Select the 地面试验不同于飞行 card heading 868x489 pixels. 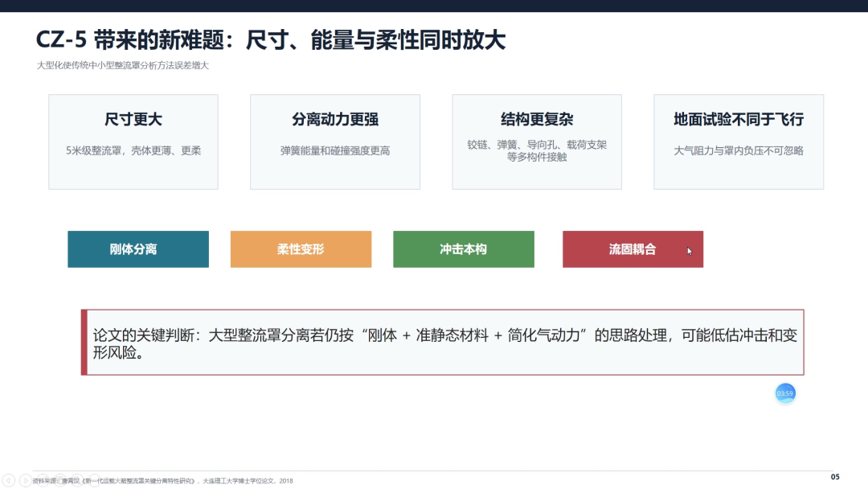pyautogui.click(x=739, y=119)
